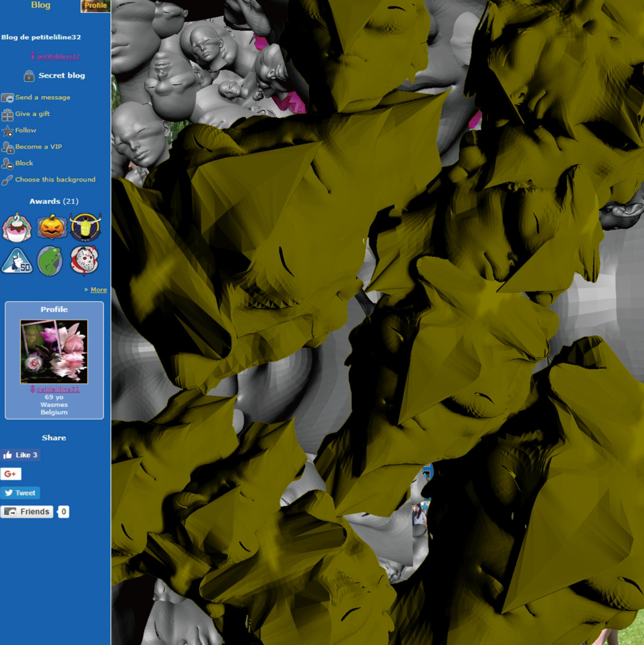644x645 pixels.
Task: Open the profile picture thumbnail with roses
Action: click(x=54, y=352)
